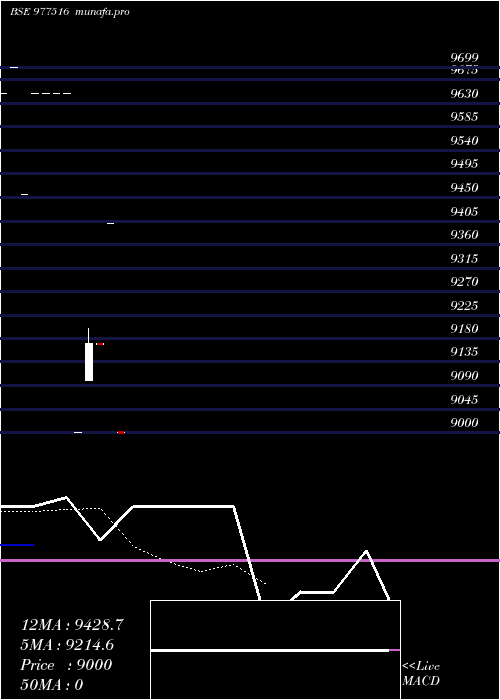The image size is (500, 700).
Task: Click the tall white candlestick body
Action: pyautogui.click(x=89, y=362)
